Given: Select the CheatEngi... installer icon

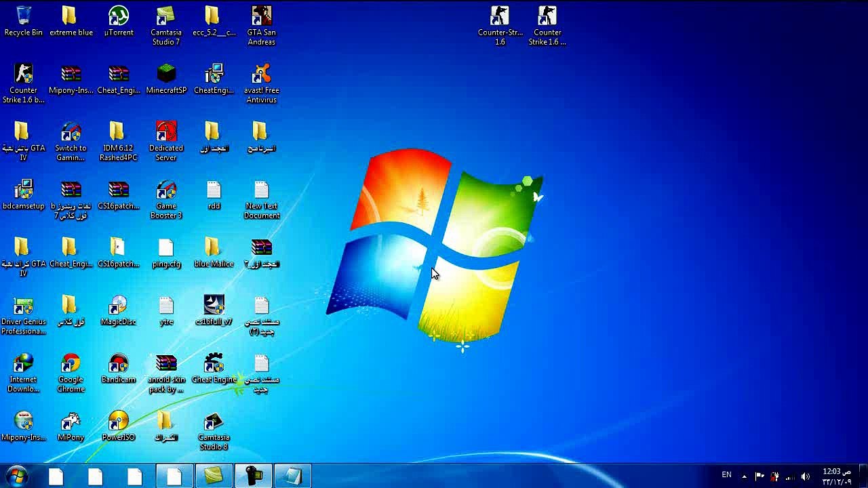Looking at the screenshot, I should click(214, 79).
